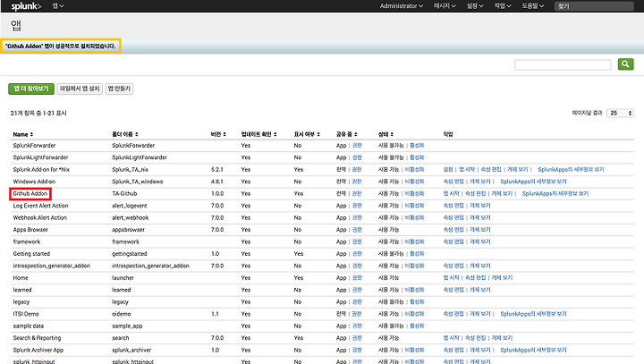Screen dimensions: 644x364
Task: Sort by 폴더 이름 column header
Action: [x=125, y=134]
